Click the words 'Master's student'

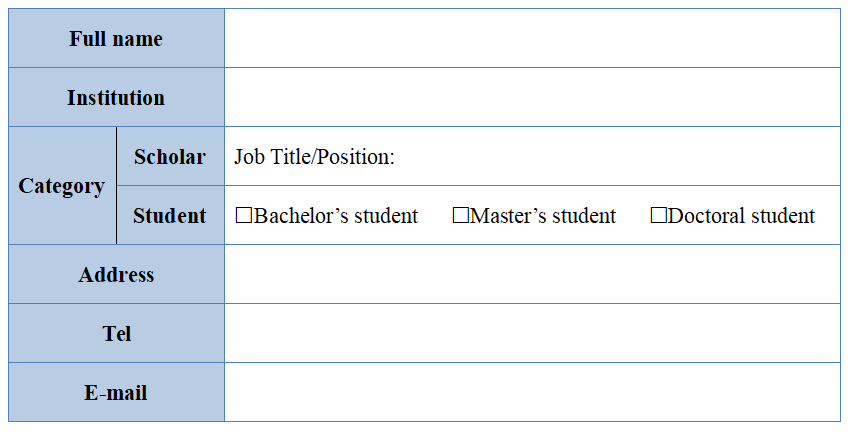[x=543, y=216]
